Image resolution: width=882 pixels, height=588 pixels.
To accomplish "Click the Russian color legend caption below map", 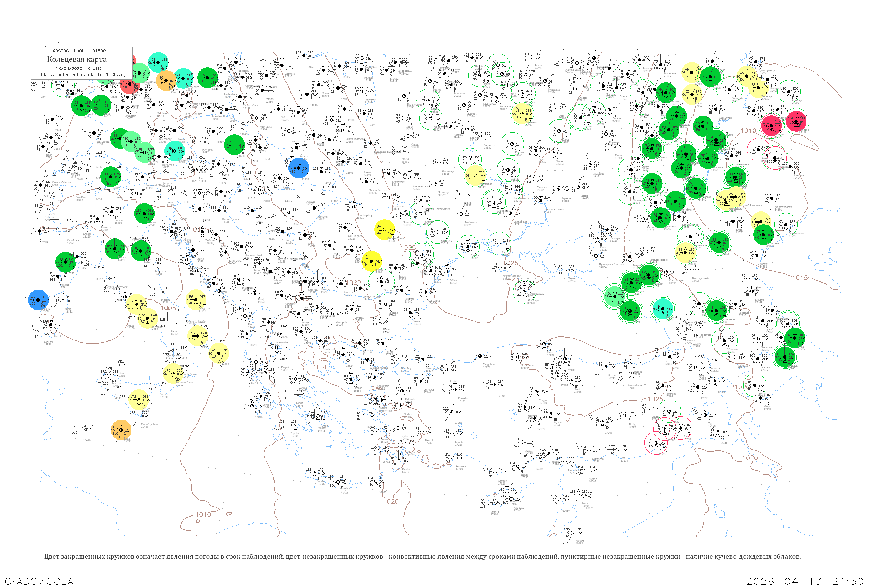I will pos(422,557).
